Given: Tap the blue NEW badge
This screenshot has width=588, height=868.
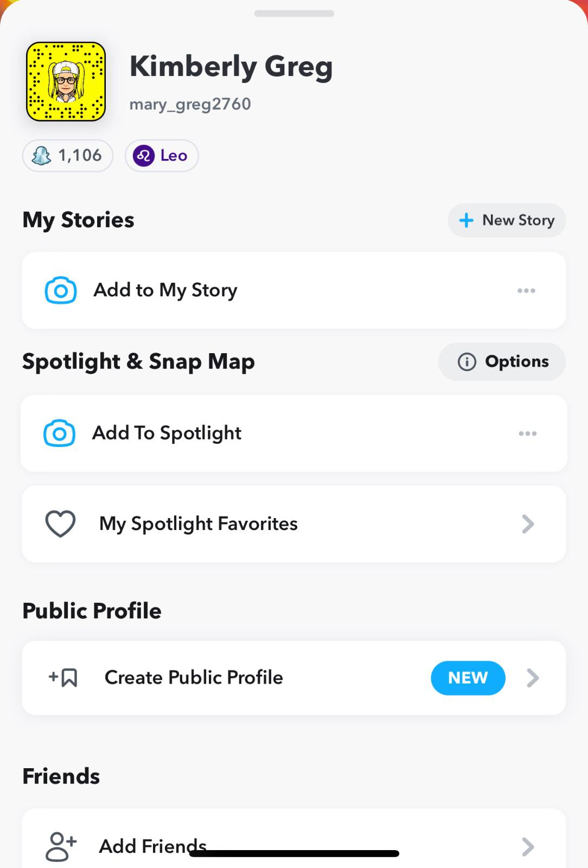Looking at the screenshot, I should [468, 678].
